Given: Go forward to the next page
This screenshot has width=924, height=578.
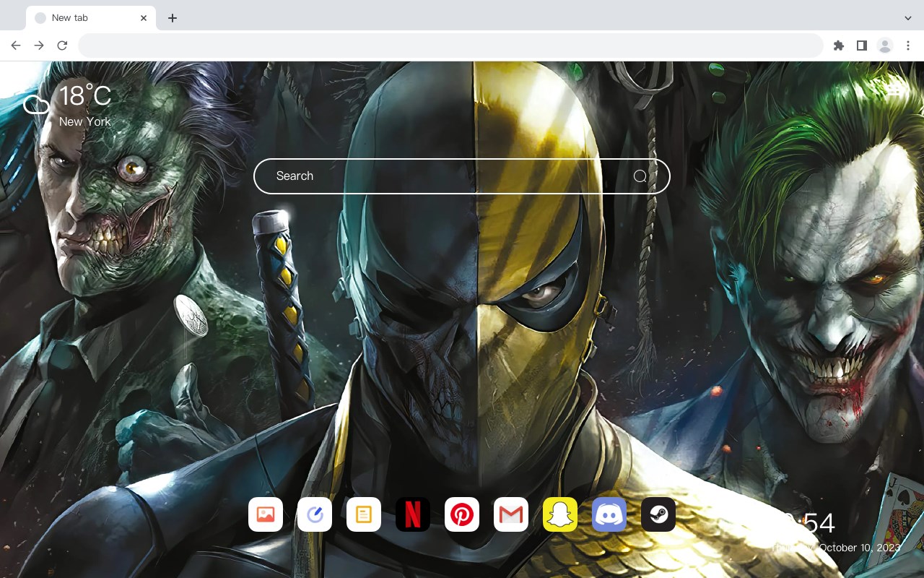Looking at the screenshot, I should [39, 46].
